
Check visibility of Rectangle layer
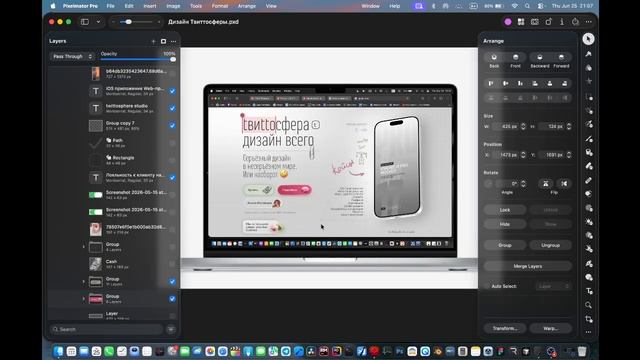[172, 160]
